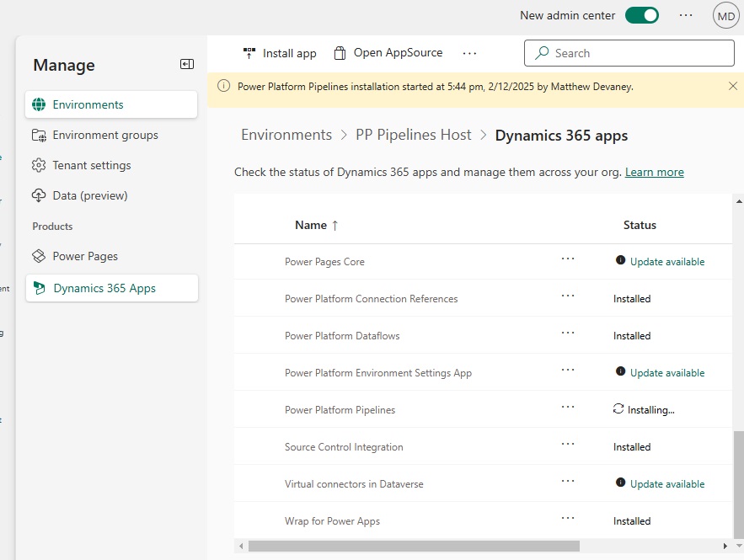
Task: Click the search magnifier icon
Action: tap(542, 53)
